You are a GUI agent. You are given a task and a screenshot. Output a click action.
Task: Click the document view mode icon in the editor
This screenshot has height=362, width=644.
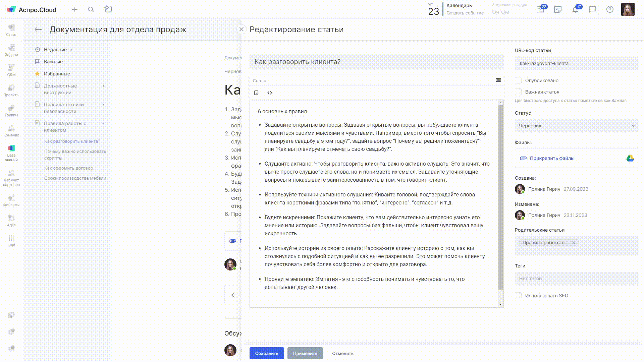coord(256,93)
